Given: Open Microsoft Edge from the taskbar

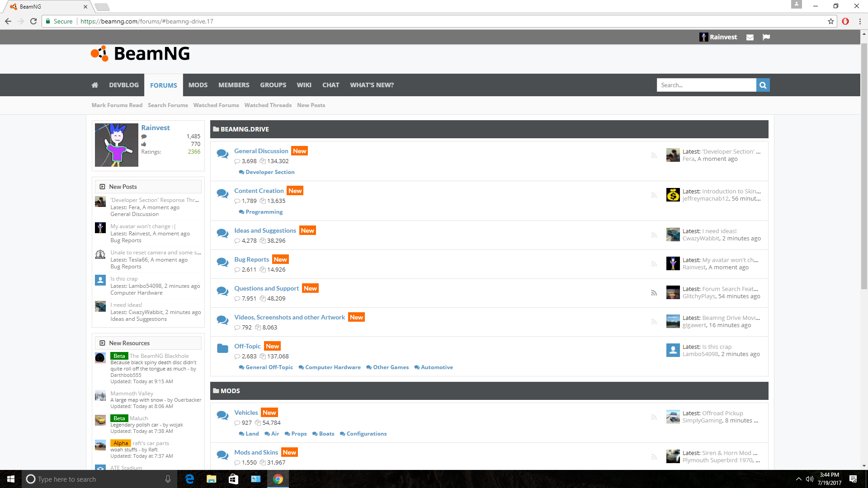Looking at the screenshot, I should pyautogui.click(x=190, y=479).
